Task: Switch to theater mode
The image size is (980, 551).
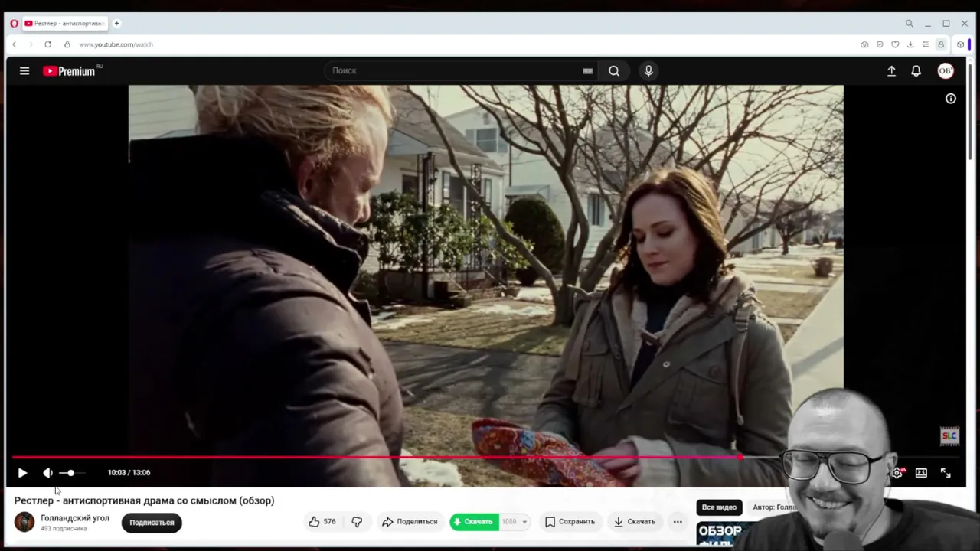Action: point(921,473)
